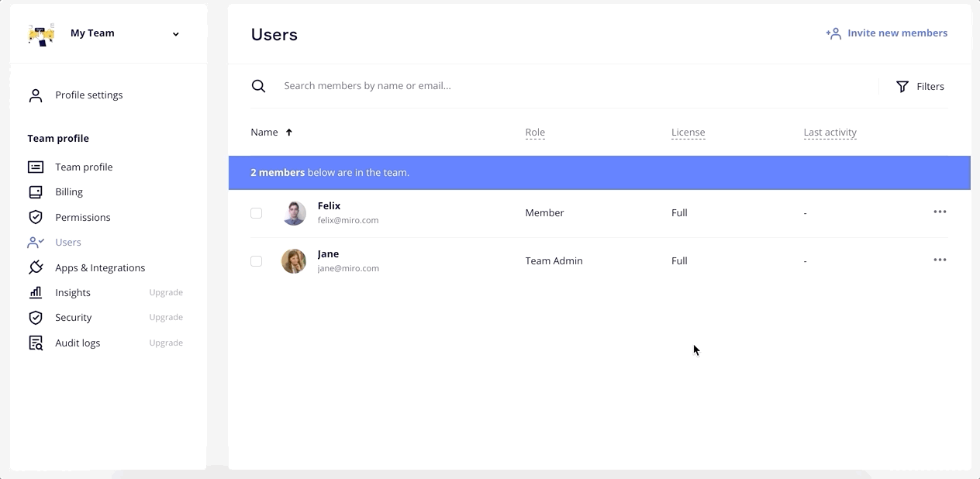Click the Billing icon in sidebar
This screenshot has height=479, width=980.
[x=36, y=192]
